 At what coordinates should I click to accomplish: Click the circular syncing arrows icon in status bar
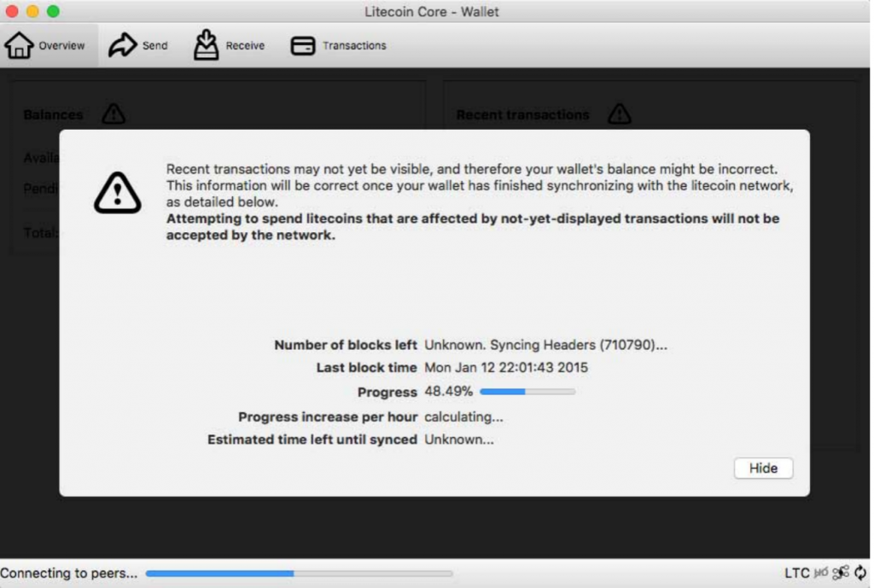pyautogui.click(x=860, y=573)
